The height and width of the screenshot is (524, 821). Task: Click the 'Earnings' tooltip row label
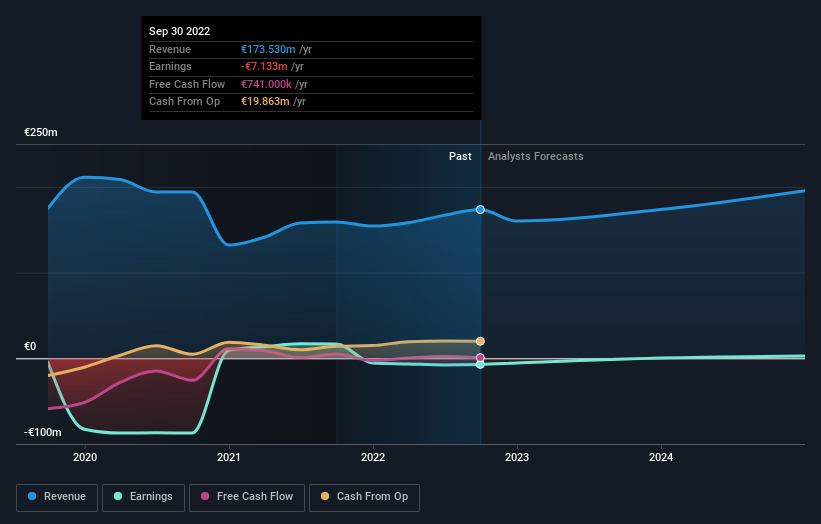click(x=170, y=66)
